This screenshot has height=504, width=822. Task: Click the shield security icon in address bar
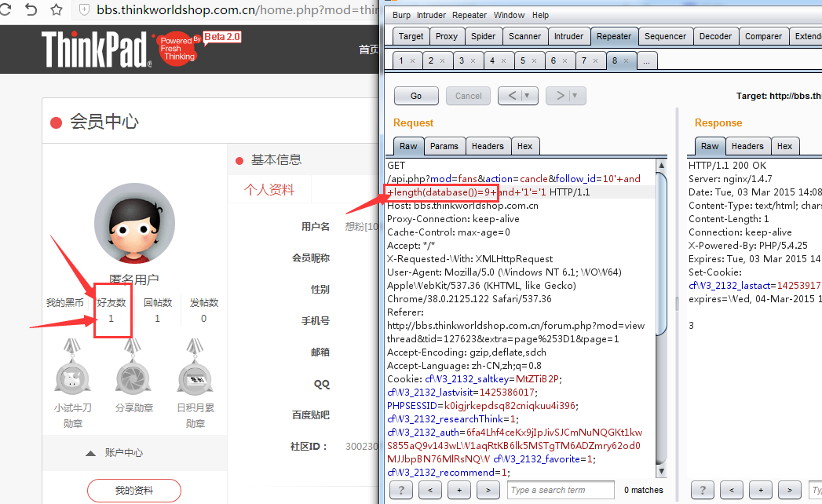click(85, 9)
